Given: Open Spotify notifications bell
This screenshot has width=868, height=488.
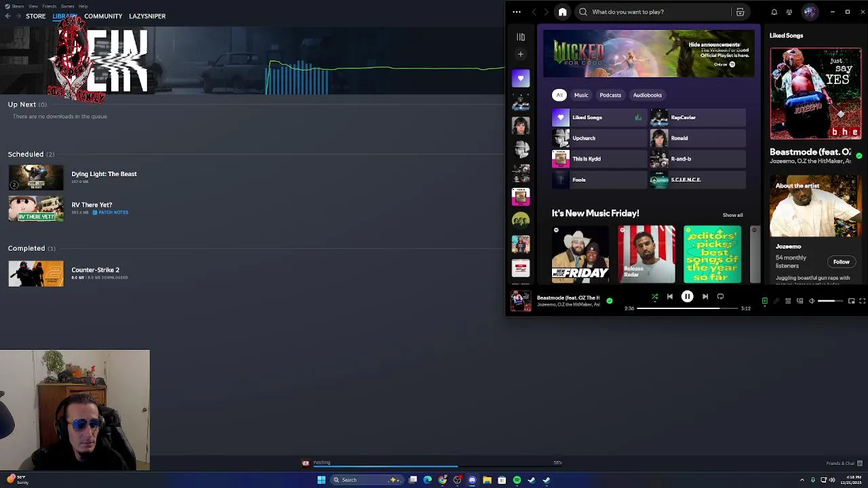Looking at the screenshot, I should coord(774,12).
